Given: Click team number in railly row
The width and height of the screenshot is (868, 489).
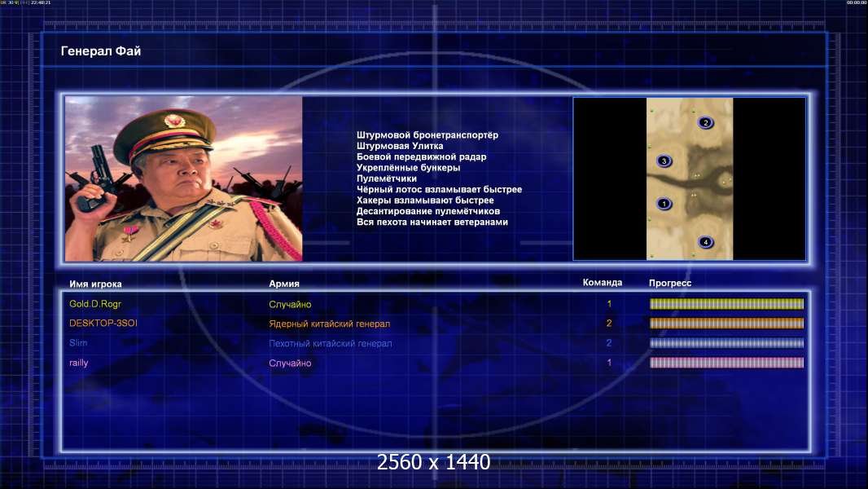Looking at the screenshot, I should (610, 363).
